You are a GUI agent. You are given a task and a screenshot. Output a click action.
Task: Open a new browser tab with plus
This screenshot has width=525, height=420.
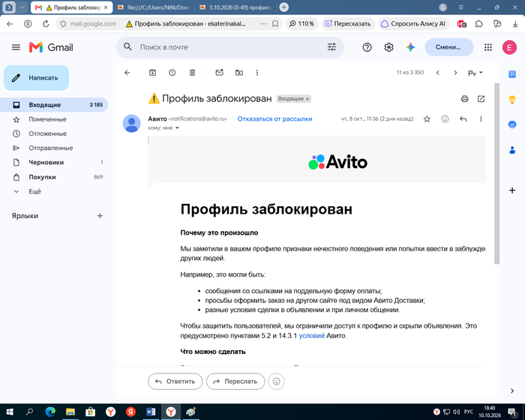[284, 7]
